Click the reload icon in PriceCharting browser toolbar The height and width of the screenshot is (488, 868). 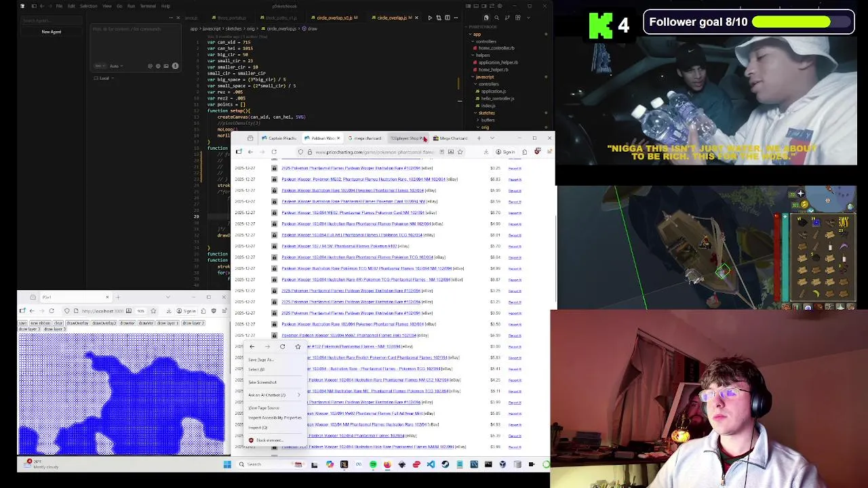point(274,152)
